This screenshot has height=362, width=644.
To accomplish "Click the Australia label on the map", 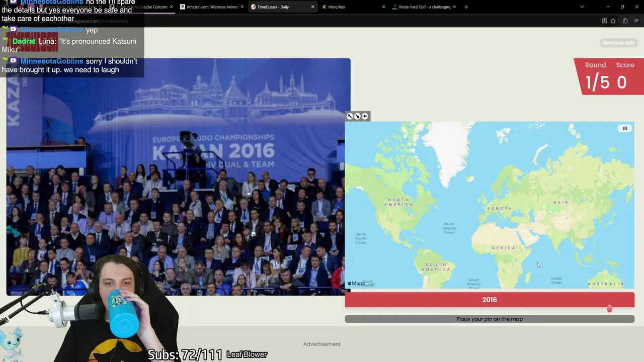I will coord(606,284).
